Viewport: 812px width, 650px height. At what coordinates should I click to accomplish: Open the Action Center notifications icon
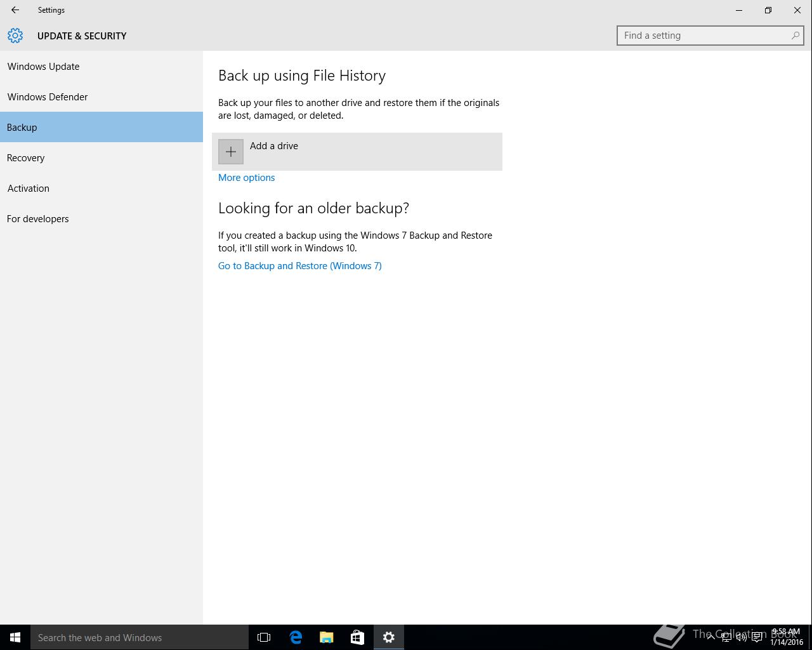(x=757, y=637)
